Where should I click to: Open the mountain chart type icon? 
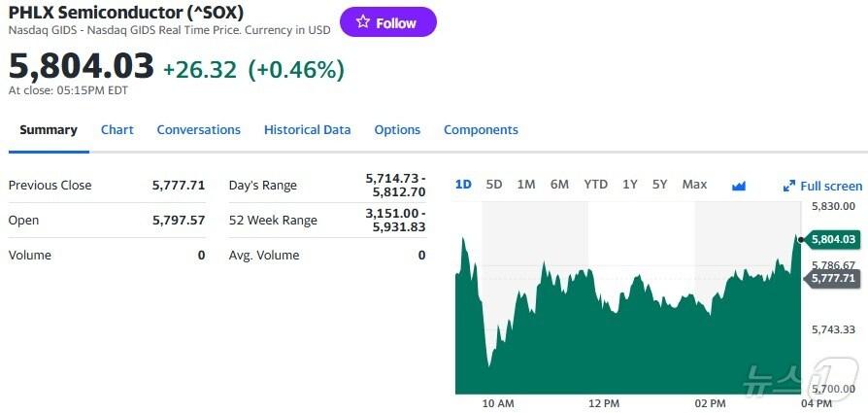738,186
